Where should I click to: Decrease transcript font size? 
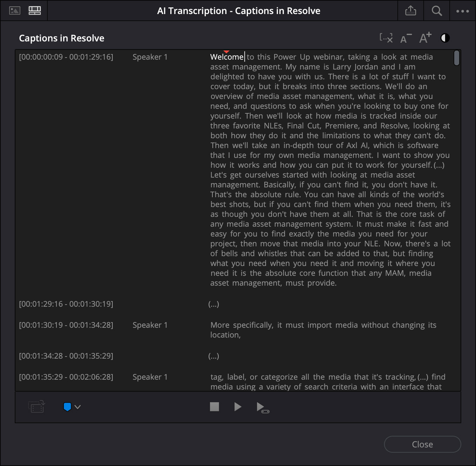(x=405, y=38)
